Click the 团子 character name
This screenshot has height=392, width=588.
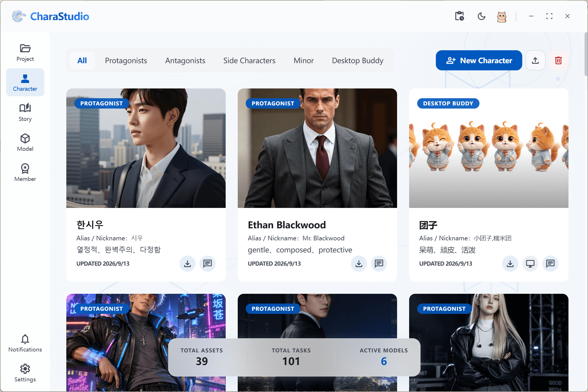pos(428,225)
